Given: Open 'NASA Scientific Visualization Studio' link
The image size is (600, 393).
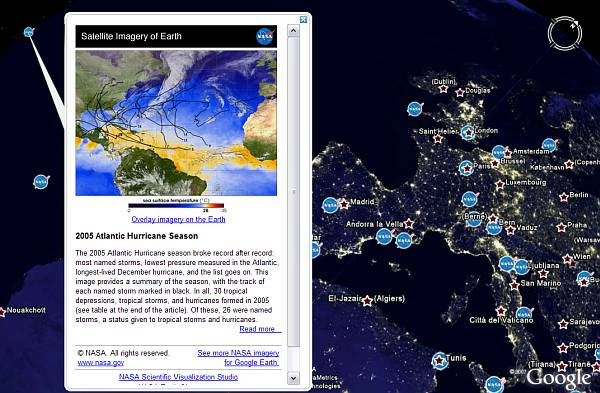Looking at the screenshot, I should 178,377.
